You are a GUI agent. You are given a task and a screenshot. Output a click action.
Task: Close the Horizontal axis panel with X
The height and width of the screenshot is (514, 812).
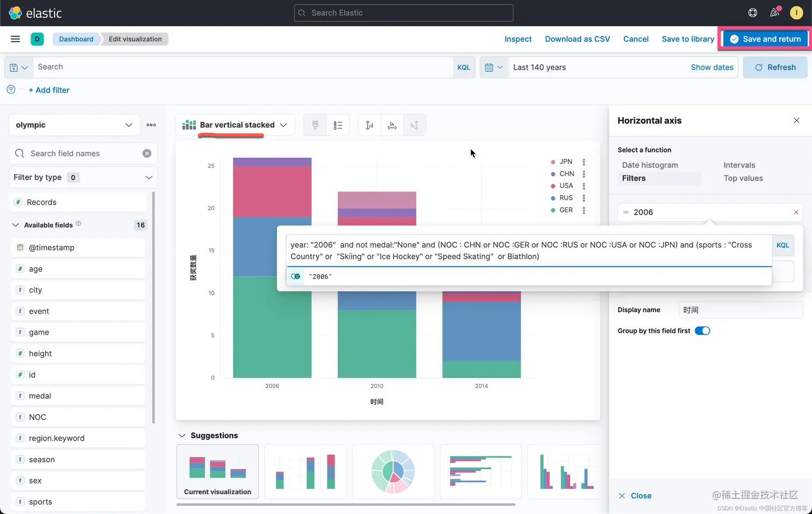click(x=796, y=120)
